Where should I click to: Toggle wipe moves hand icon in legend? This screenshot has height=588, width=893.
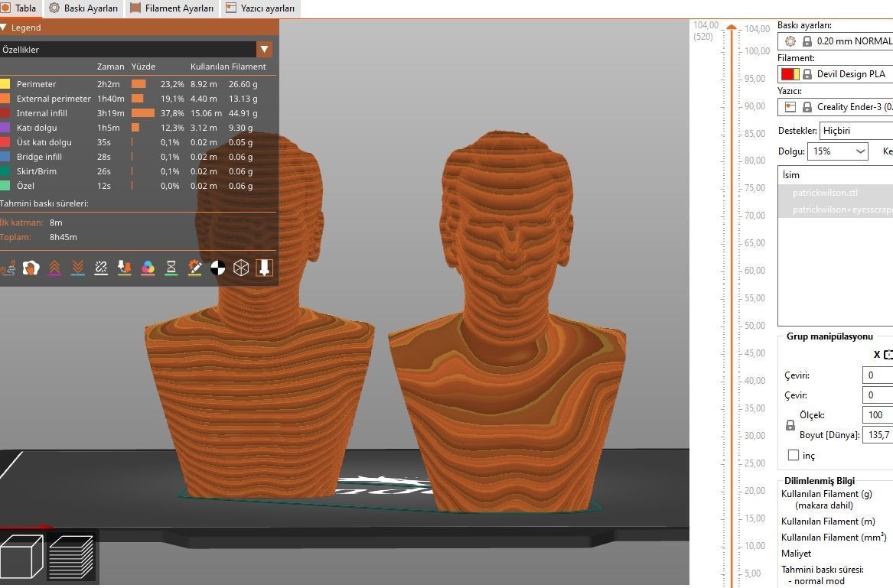click(31, 268)
